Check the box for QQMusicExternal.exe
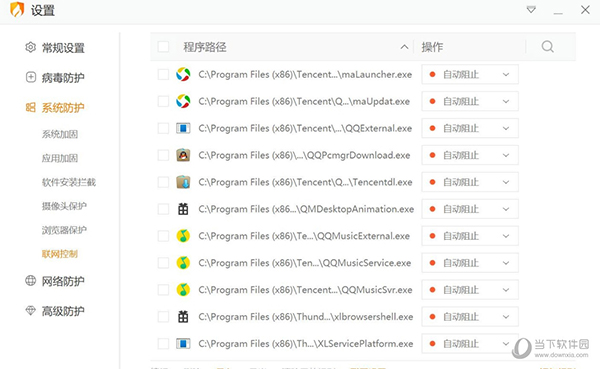600x369 pixels. click(x=163, y=236)
